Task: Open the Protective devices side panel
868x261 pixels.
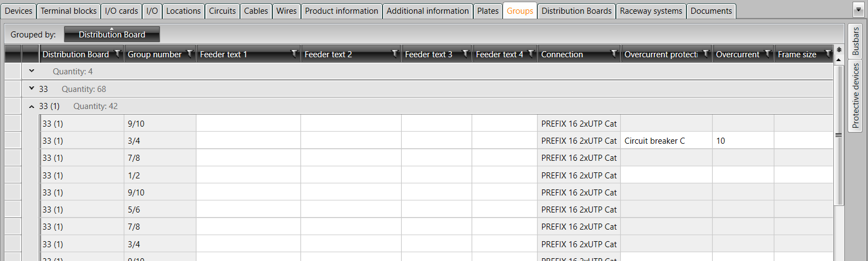Action: pyautogui.click(x=855, y=96)
